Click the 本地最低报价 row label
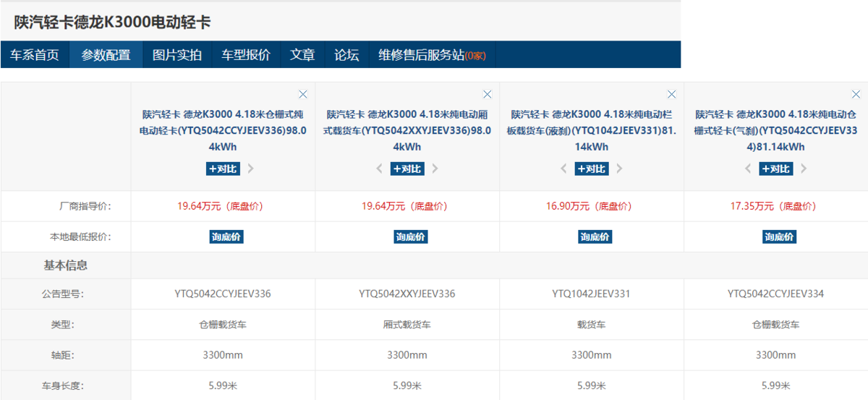Screen dimensions: 868x400 [80, 237]
